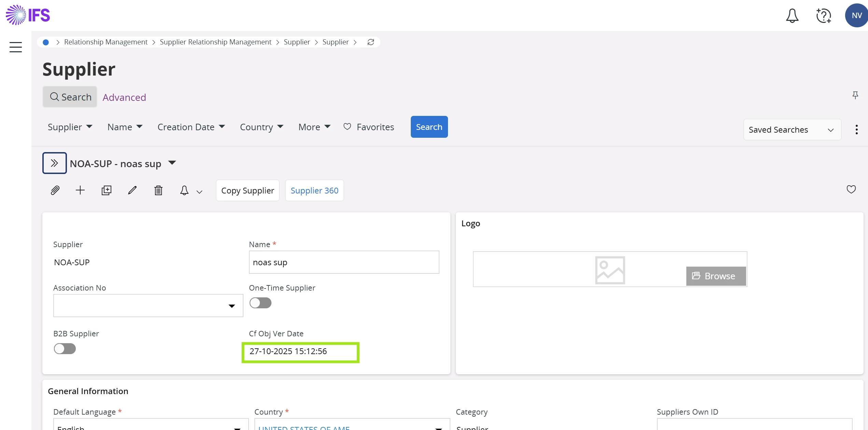The width and height of the screenshot is (868, 430).
Task: Click the plus icon to add a supplier
Action: [80, 190]
